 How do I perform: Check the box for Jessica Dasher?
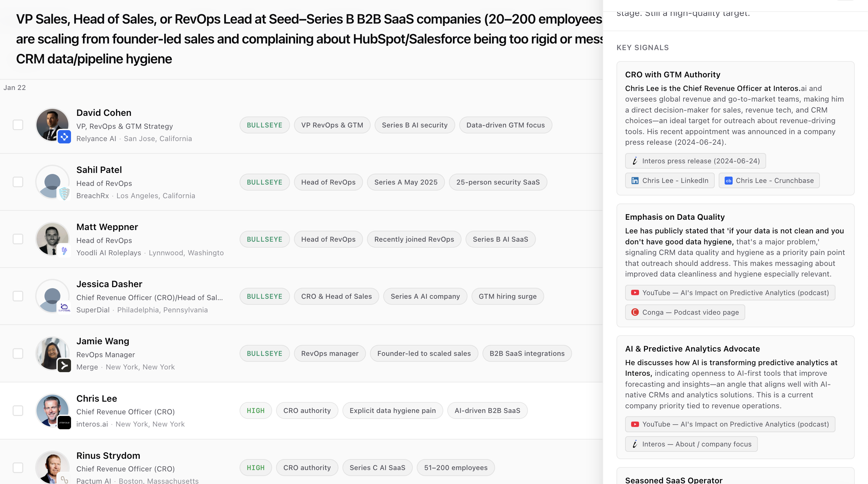click(18, 296)
